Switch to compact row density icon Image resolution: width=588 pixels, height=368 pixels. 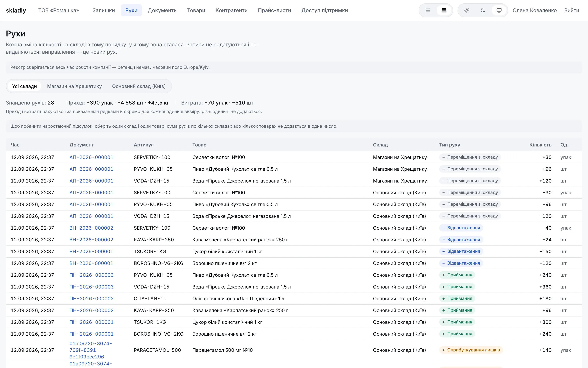(x=444, y=10)
